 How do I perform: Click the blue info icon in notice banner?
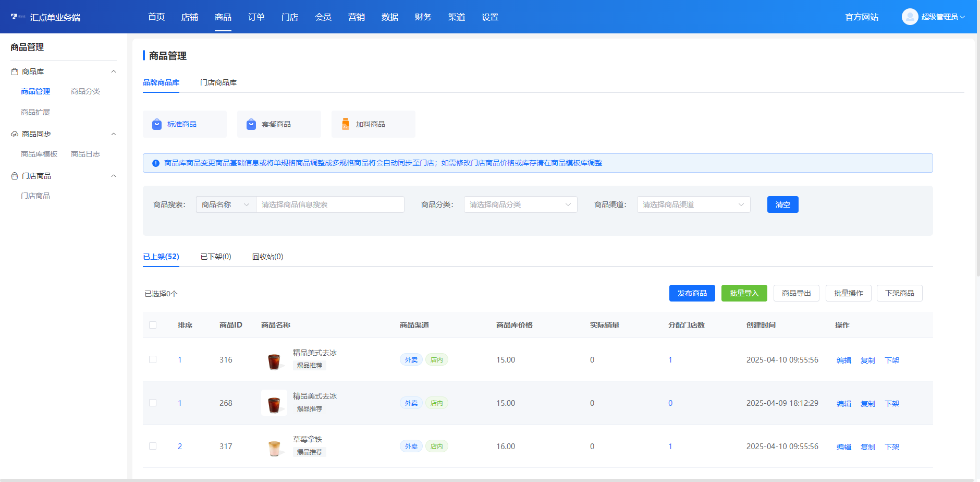(x=155, y=163)
